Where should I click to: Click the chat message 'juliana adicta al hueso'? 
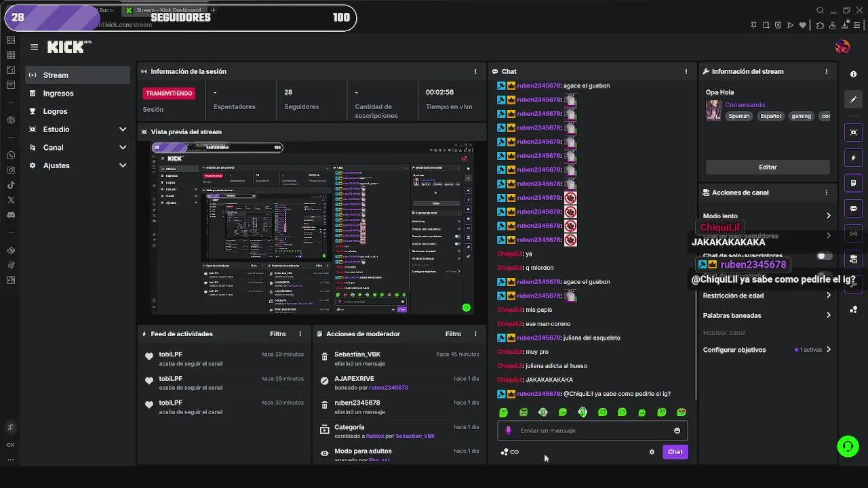556,366
